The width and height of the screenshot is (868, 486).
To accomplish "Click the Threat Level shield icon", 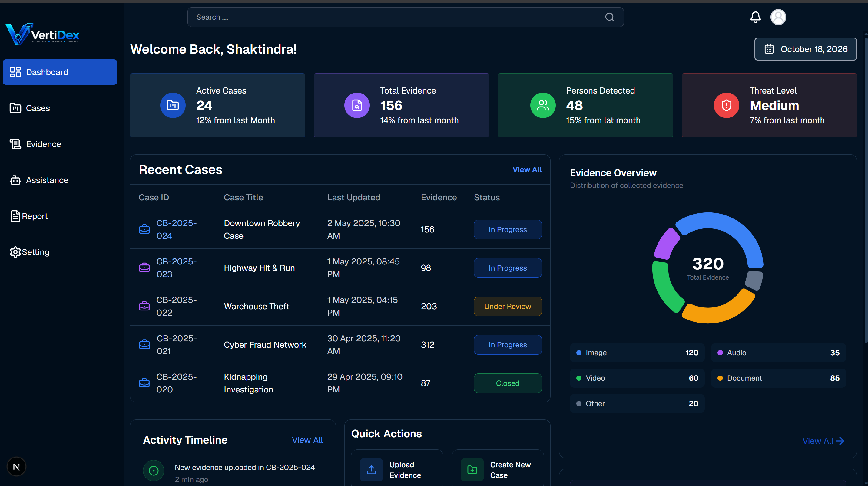I will tap(726, 105).
